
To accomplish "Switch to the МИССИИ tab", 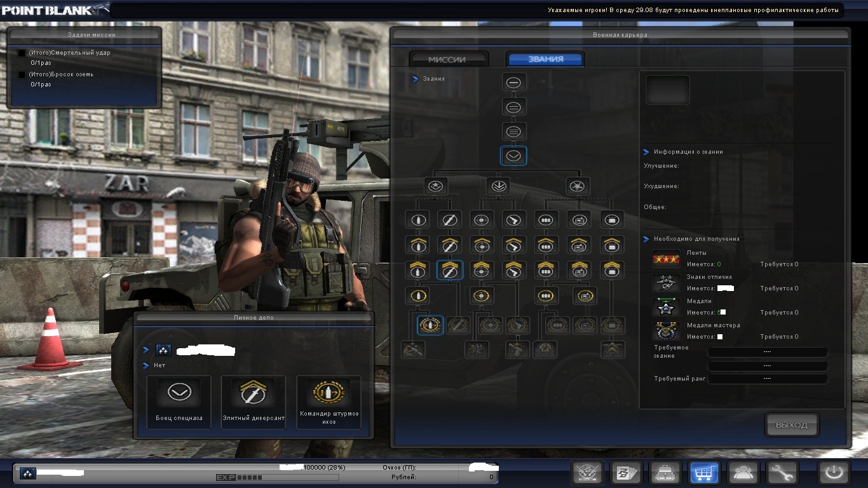I will (x=447, y=59).
